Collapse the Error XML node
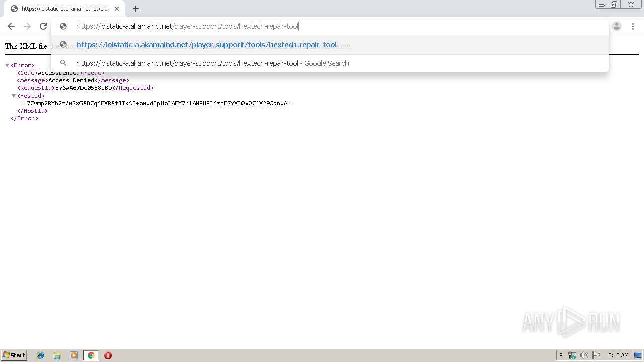The width and height of the screenshot is (644, 362). click(7, 65)
